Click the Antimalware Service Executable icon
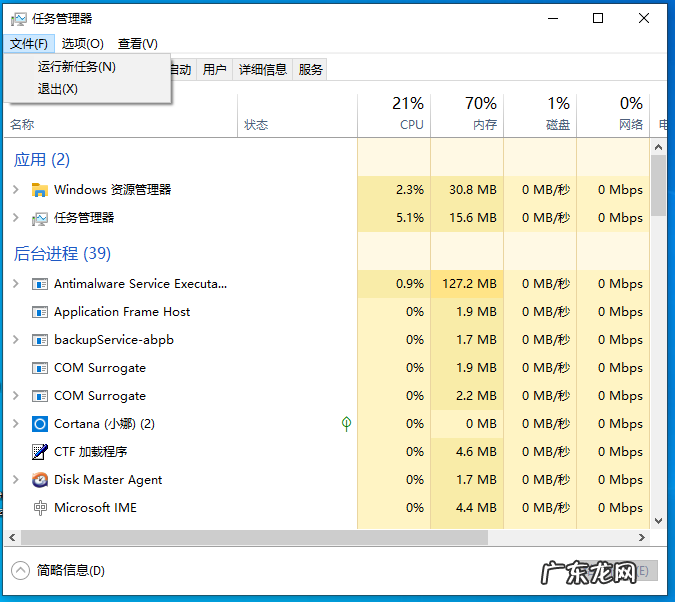The width and height of the screenshot is (675, 602). click(x=40, y=284)
